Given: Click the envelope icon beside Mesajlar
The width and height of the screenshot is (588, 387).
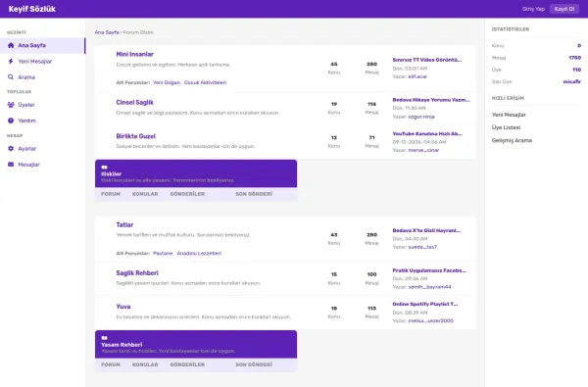Looking at the screenshot, I should click(11, 165).
